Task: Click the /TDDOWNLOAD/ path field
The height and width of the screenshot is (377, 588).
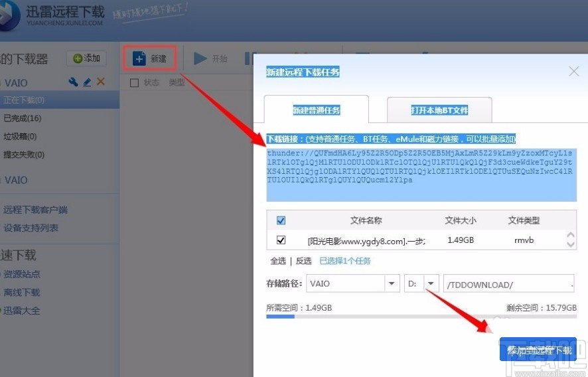Action: tap(508, 284)
